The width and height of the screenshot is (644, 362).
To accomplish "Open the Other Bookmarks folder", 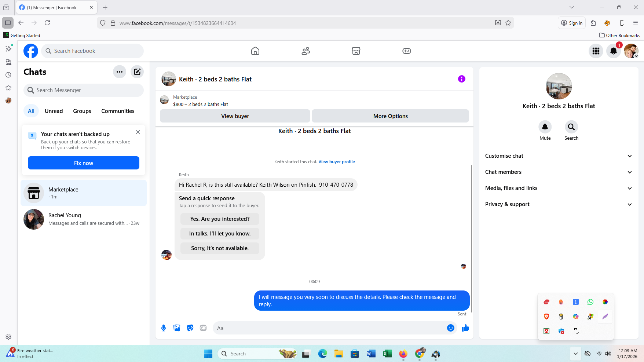I will pos(619,35).
